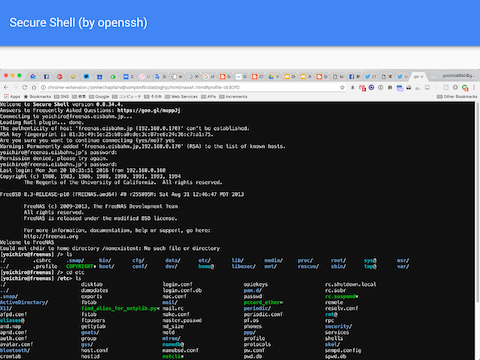This screenshot has width=480, height=360.
Task: Click the green and red extension icon
Action: pos(465,88)
